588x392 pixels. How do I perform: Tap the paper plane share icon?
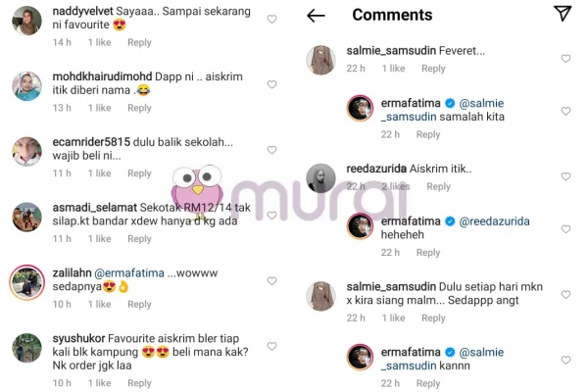[563, 13]
